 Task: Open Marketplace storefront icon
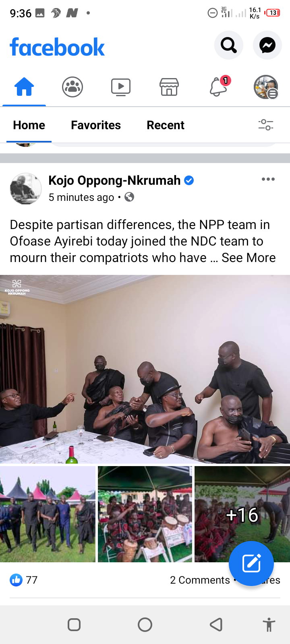[169, 87]
